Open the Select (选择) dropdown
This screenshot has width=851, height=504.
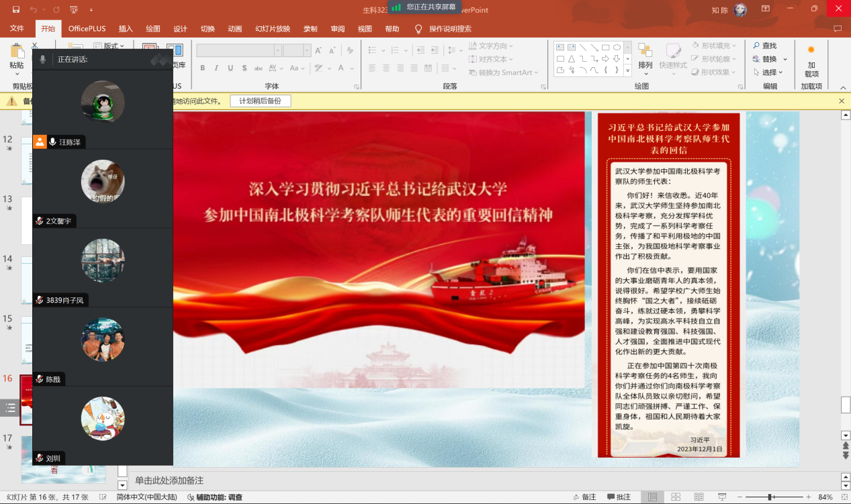780,72
